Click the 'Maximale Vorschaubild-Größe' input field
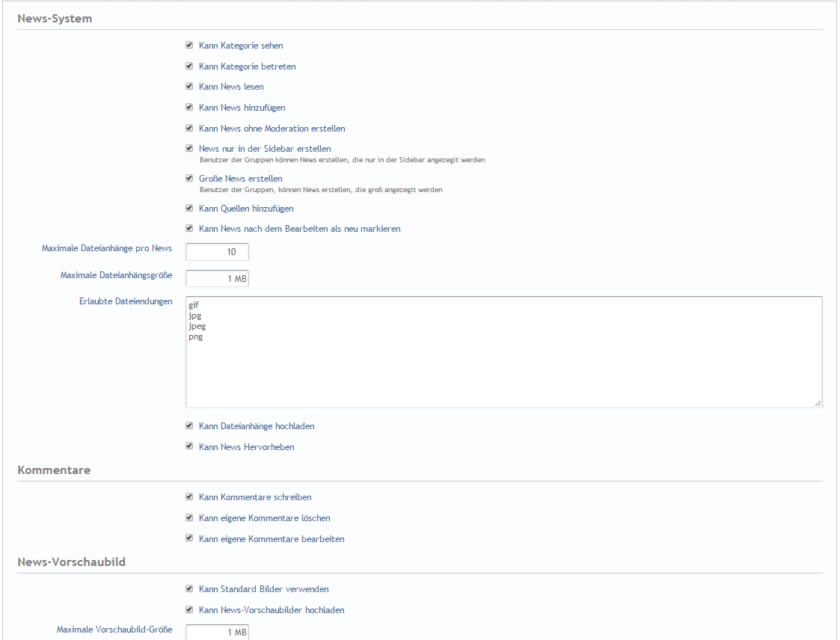This screenshot has width=840, height=640. tap(217, 632)
